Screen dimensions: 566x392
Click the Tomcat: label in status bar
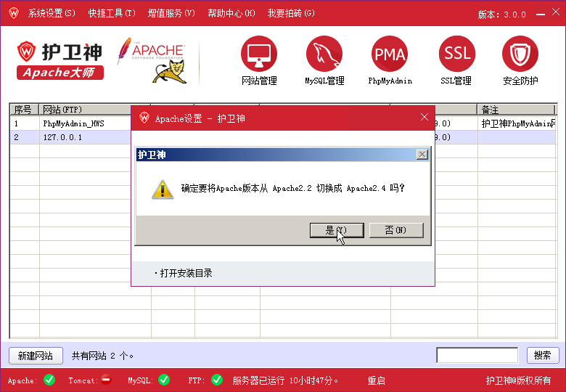click(x=83, y=380)
